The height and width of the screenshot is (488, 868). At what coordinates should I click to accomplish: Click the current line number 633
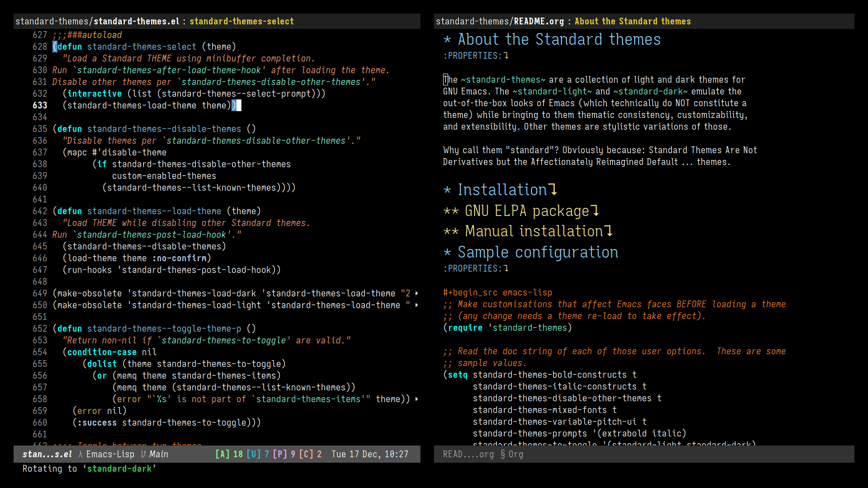40,105
